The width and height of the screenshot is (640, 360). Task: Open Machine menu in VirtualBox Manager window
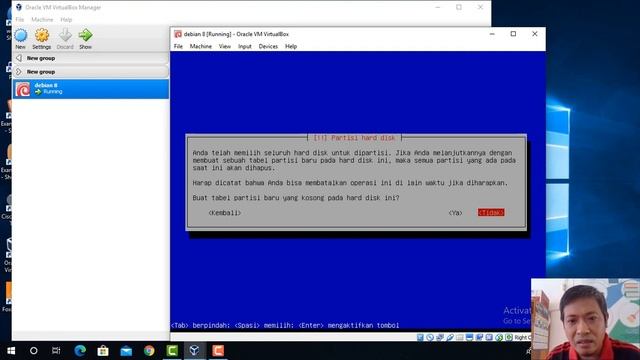click(42, 20)
